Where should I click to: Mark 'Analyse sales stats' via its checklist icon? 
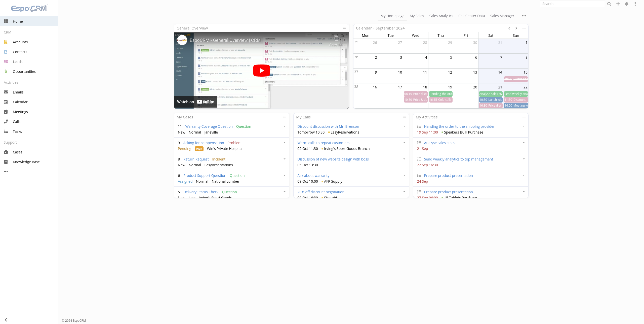point(419,142)
